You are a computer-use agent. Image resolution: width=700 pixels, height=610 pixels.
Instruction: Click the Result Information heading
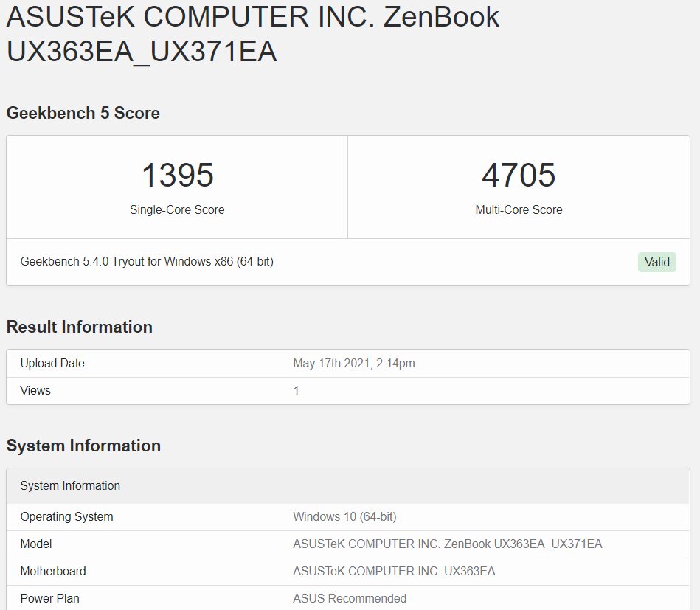[x=80, y=327]
